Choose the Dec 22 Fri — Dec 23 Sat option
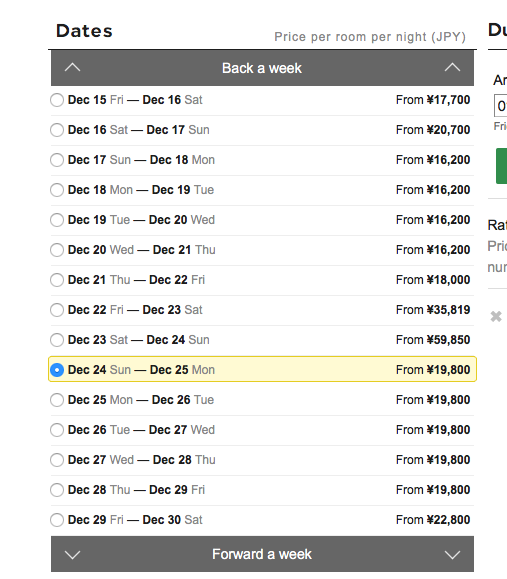The image size is (507, 579). coord(57,310)
